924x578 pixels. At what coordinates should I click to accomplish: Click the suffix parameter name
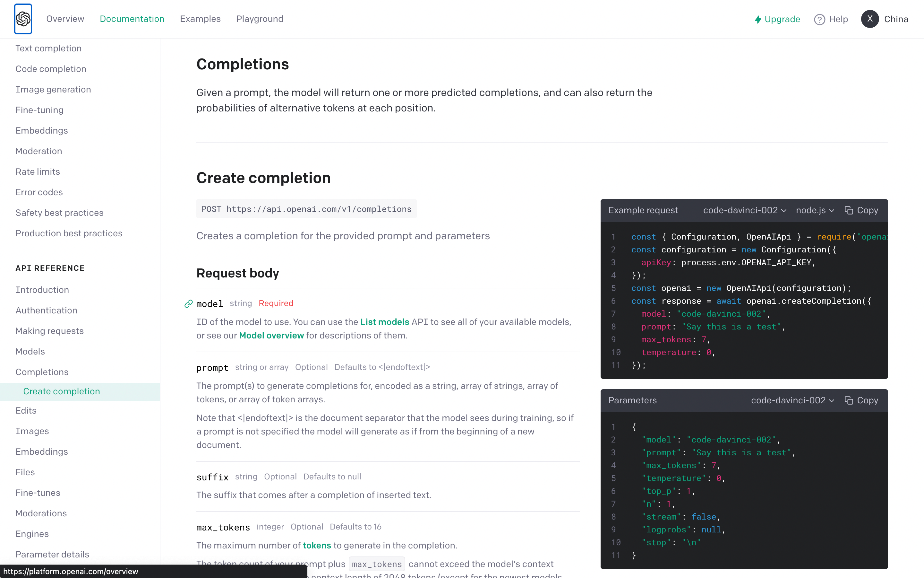212,477
